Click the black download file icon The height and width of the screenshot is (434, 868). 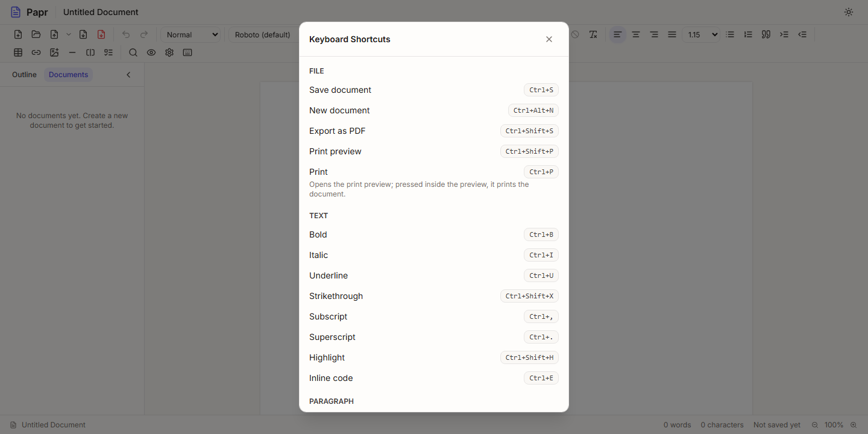[x=83, y=34]
